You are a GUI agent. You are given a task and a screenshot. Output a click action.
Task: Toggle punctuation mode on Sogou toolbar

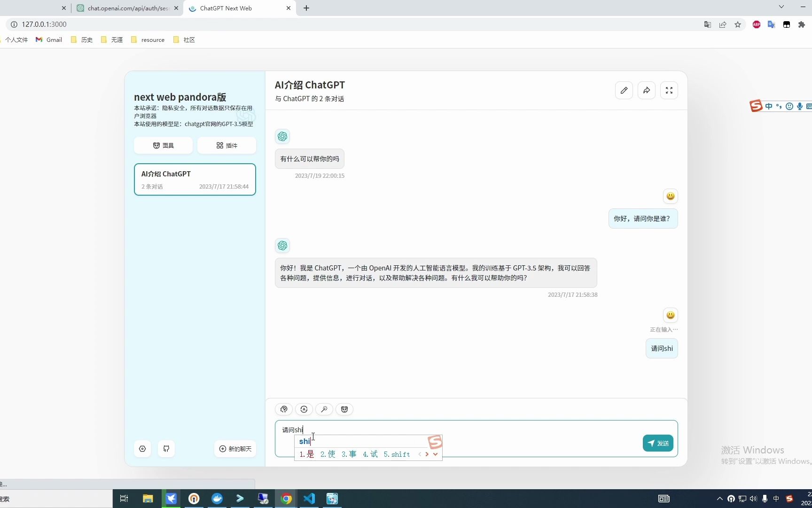pos(779,106)
